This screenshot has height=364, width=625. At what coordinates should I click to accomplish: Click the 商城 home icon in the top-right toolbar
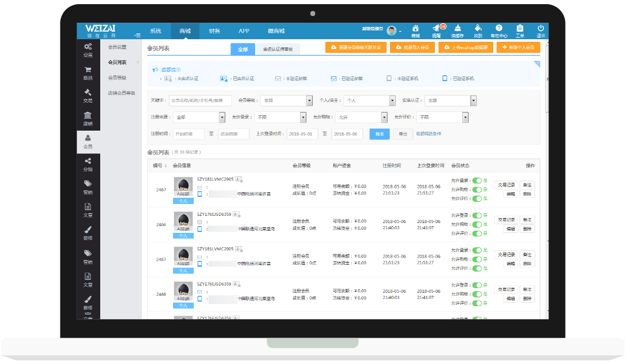pos(416,31)
